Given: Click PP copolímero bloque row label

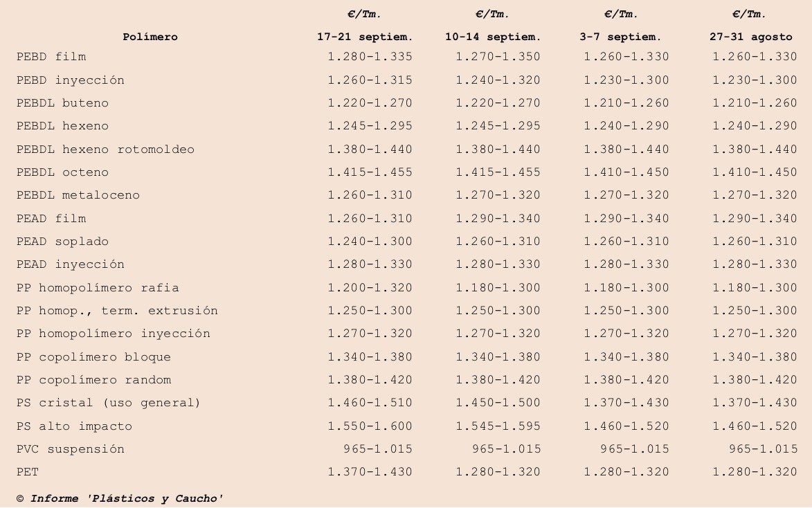Looking at the screenshot, I should pyautogui.click(x=93, y=357).
